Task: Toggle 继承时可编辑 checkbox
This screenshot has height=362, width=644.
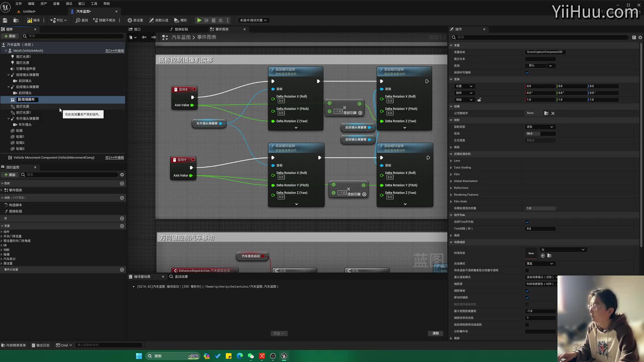Action: (x=527, y=73)
